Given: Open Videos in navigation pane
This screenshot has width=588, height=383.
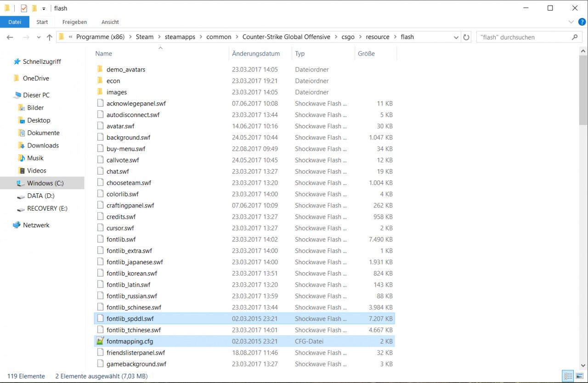Looking at the screenshot, I should (36, 170).
